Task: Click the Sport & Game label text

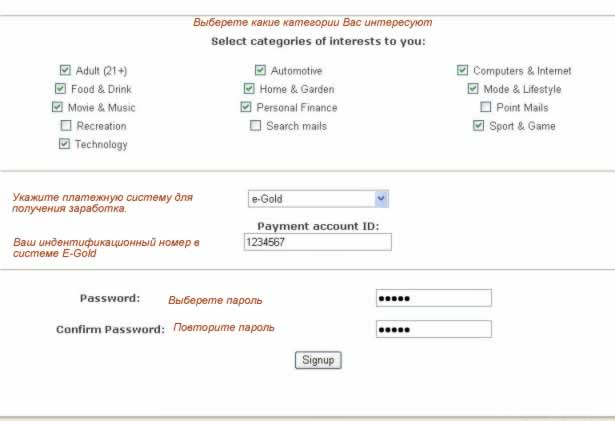Action: pos(522,126)
